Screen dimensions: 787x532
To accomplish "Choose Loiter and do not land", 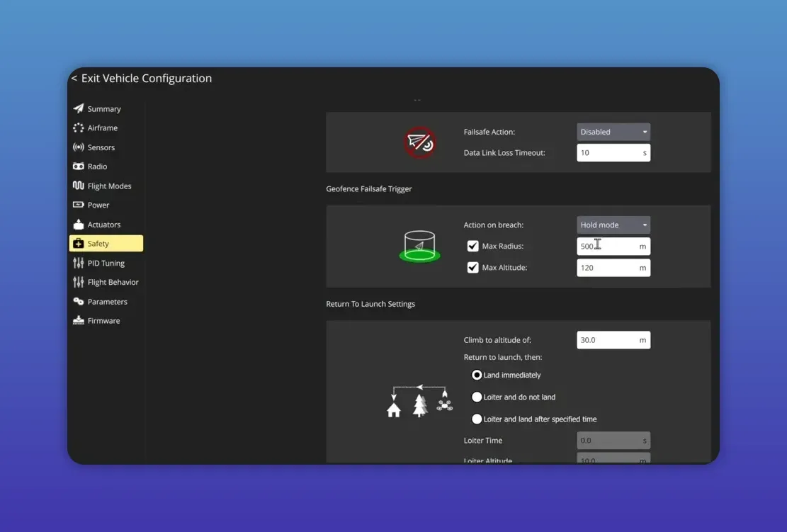I will [x=476, y=397].
